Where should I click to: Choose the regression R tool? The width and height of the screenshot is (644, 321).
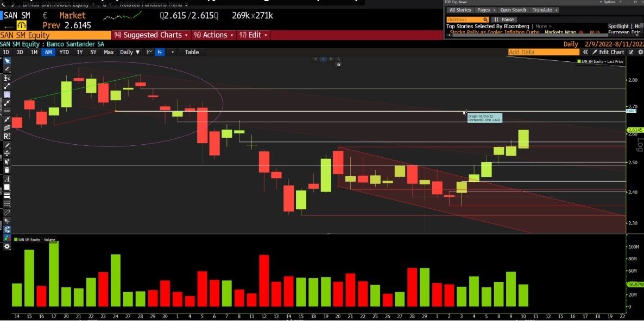[x=7, y=136]
